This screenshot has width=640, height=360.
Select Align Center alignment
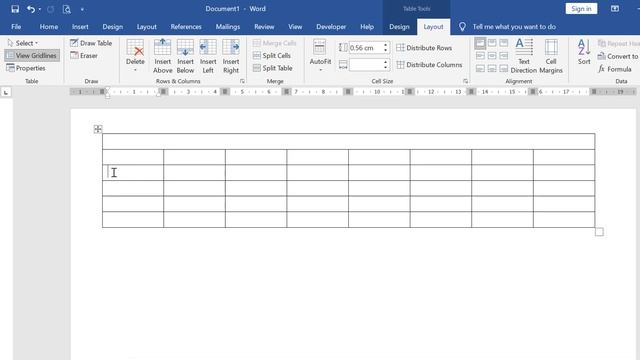(492, 56)
